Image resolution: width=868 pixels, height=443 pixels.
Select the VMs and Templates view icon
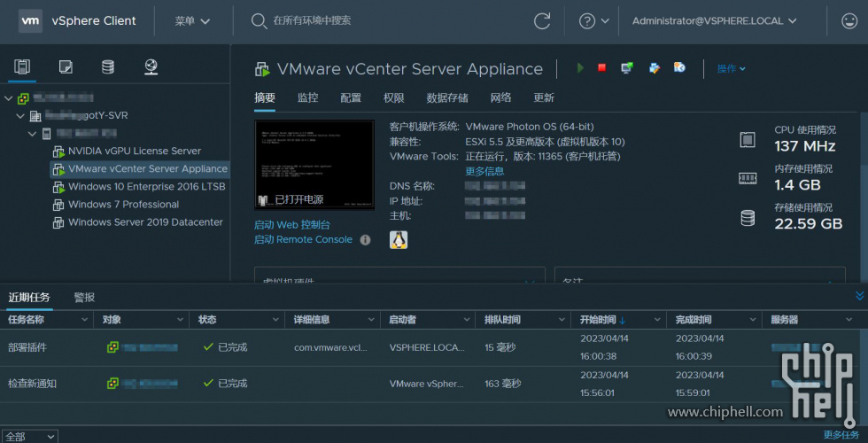point(66,67)
